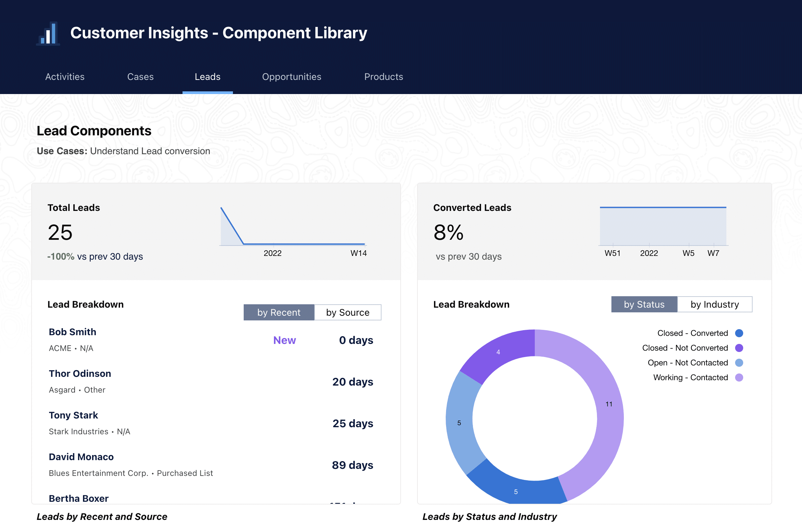The height and width of the screenshot is (532, 802).
Task: Click the Converted Leads area chart
Action: pos(663,226)
